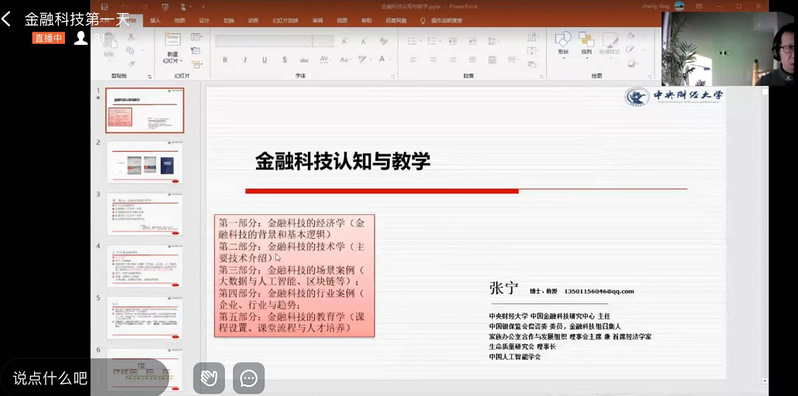This screenshot has width=798, height=396.
Task: Toggle Strikethrough (abc) formatting
Action: point(304,60)
